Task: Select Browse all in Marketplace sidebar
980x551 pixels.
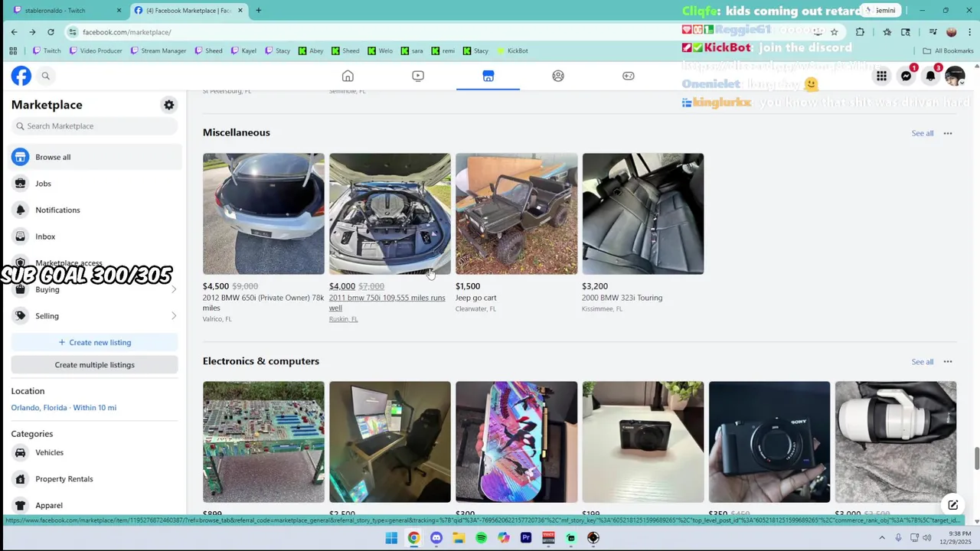Action: pyautogui.click(x=95, y=157)
